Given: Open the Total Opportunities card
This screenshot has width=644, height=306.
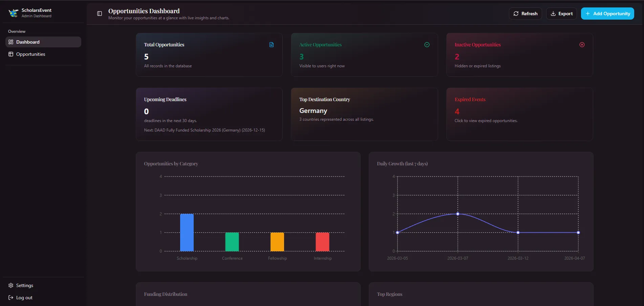Looking at the screenshot, I should pos(209,55).
